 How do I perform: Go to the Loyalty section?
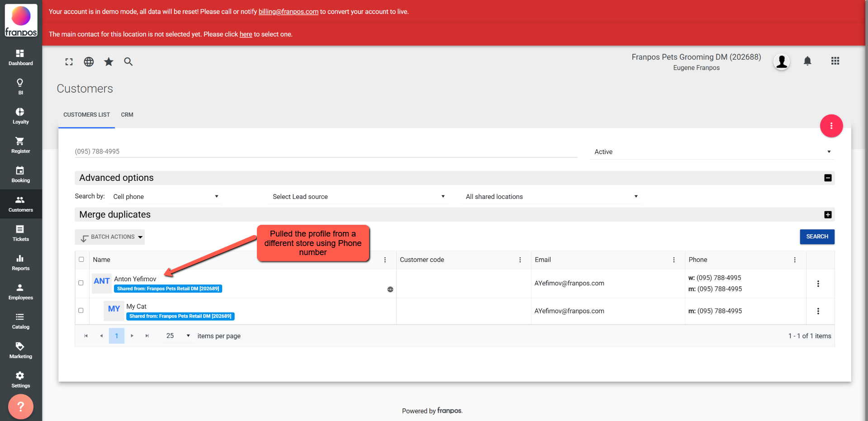21,116
